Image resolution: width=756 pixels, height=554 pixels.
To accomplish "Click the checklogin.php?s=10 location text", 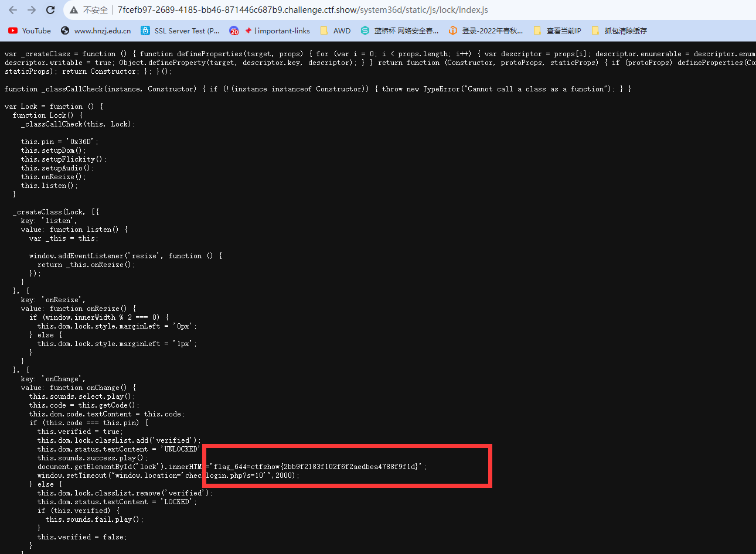I will click(x=238, y=476).
